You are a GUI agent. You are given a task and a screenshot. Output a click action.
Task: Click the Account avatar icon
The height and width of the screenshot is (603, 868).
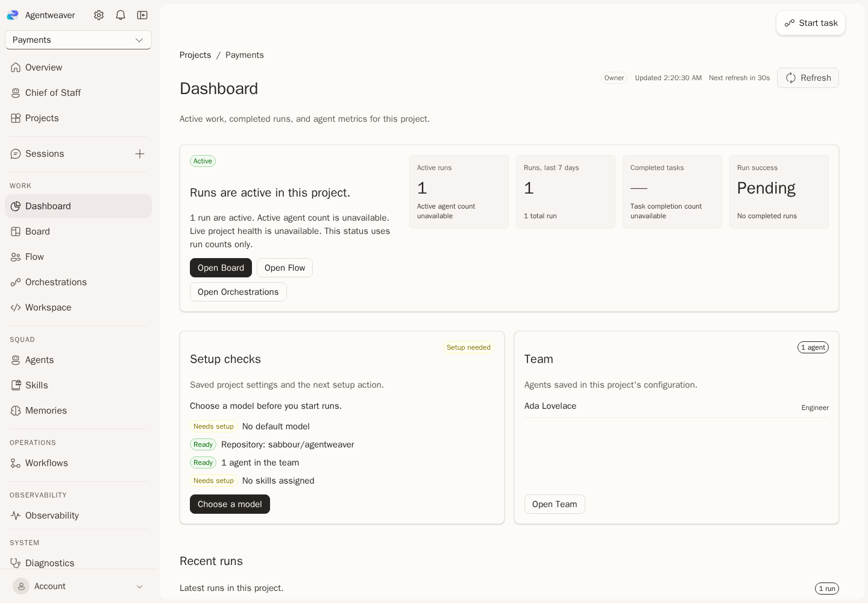point(21,586)
